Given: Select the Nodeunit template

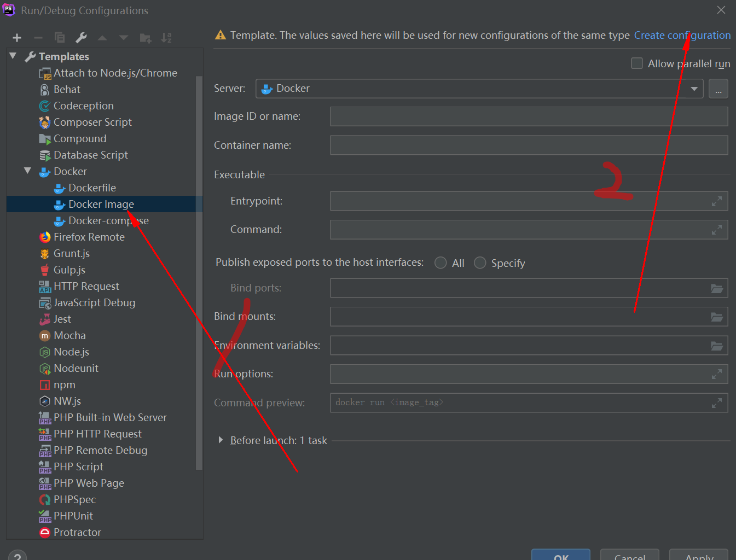Looking at the screenshot, I should tap(104, 369).
